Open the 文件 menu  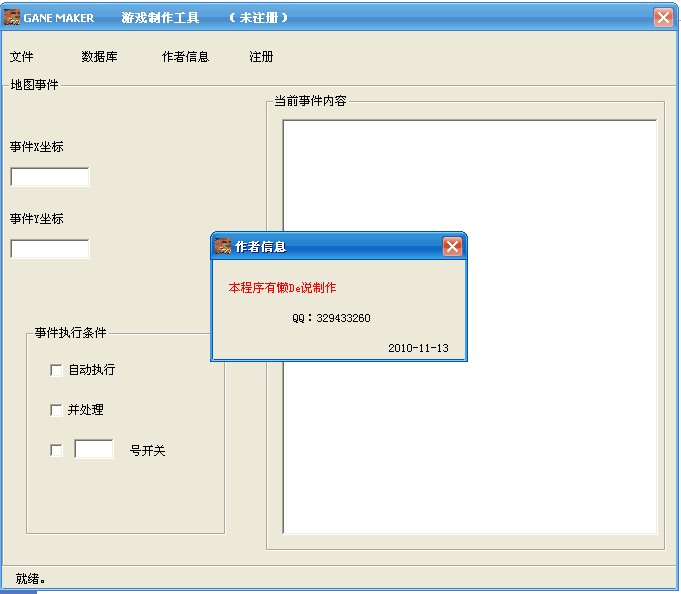(x=22, y=56)
